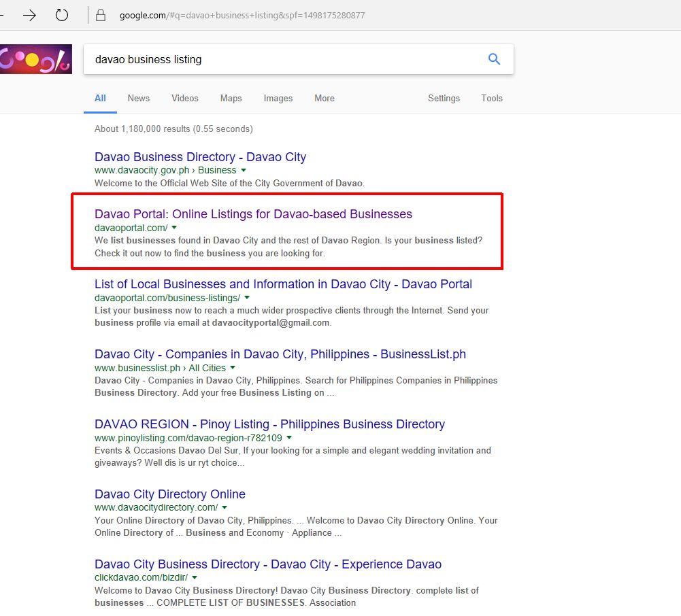Expand dropdown arrow next to davaocity.gov.ph URL

[x=244, y=170]
